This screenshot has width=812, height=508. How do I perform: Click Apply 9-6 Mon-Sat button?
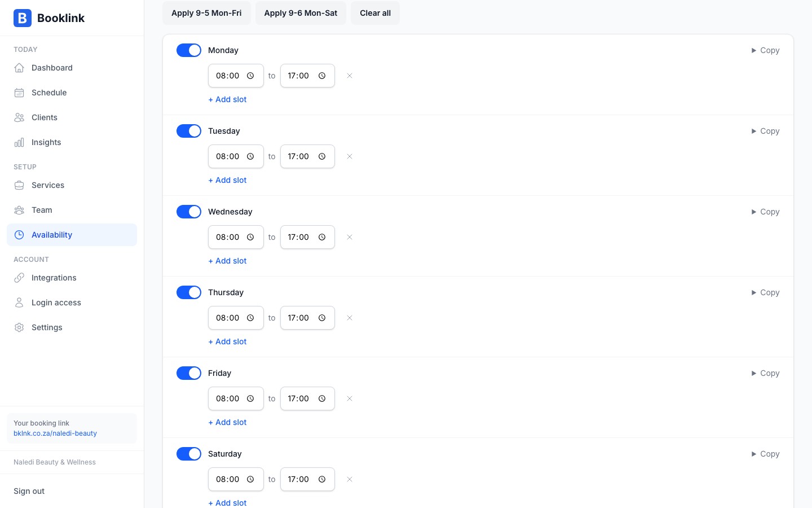pyautogui.click(x=301, y=13)
